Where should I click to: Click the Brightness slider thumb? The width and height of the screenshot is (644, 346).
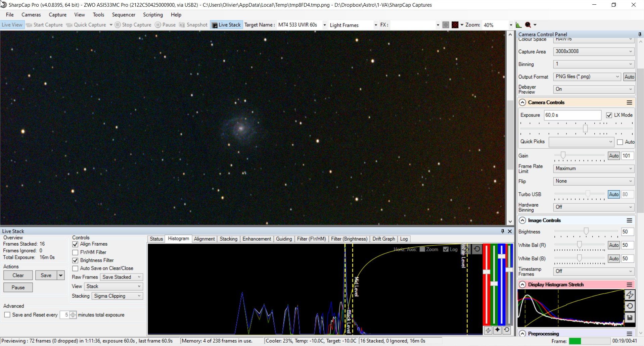click(586, 231)
